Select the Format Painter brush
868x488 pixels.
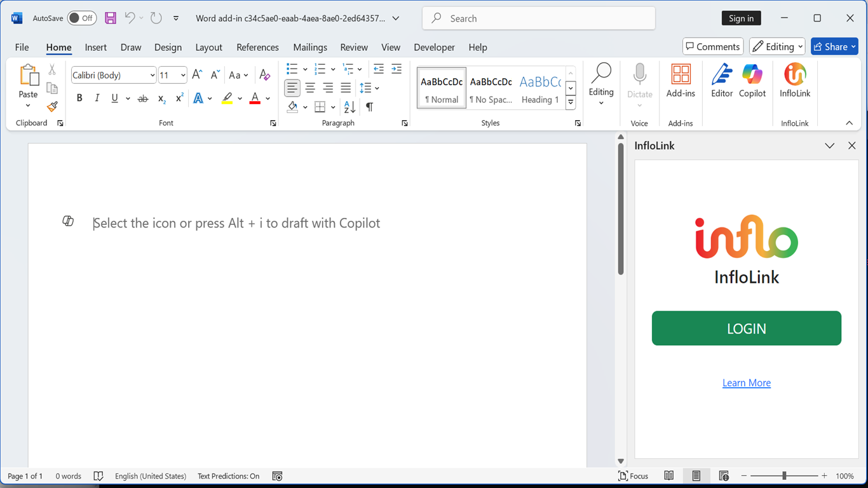[52, 107]
